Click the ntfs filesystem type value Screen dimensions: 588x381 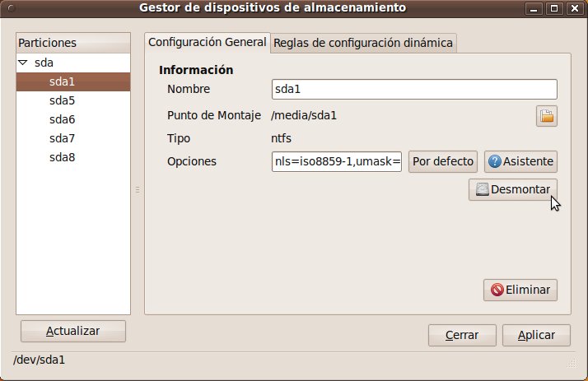click(282, 138)
